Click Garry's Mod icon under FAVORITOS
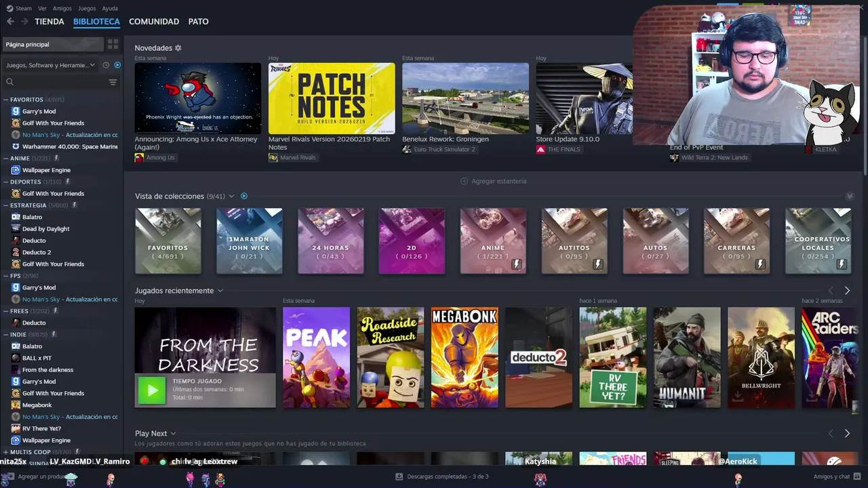The image size is (868, 488). (16, 111)
